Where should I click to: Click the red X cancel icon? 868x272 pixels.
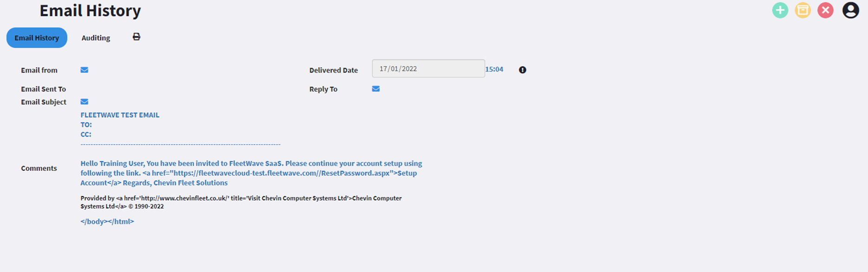[825, 10]
